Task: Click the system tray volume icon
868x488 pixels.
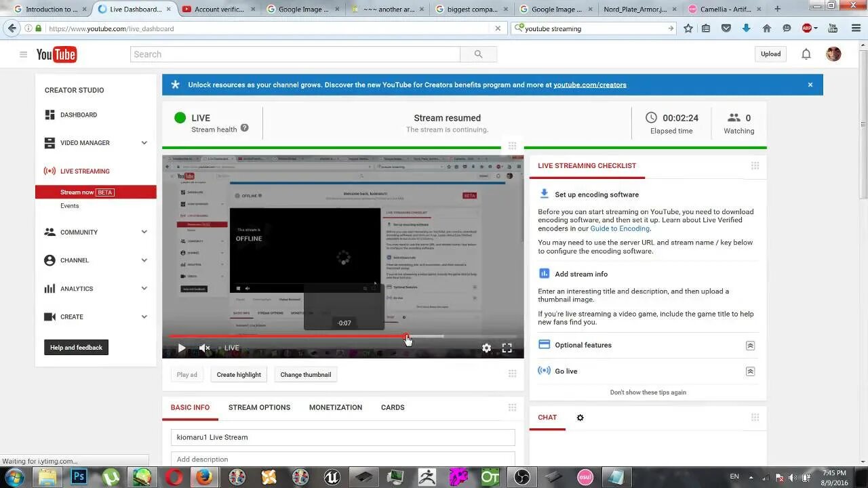Action: tap(792, 477)
